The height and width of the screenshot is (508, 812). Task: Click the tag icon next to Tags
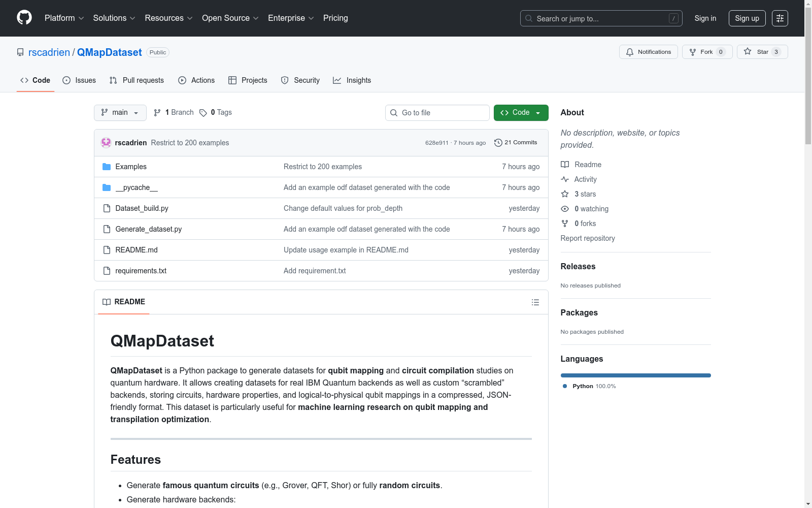203,113
